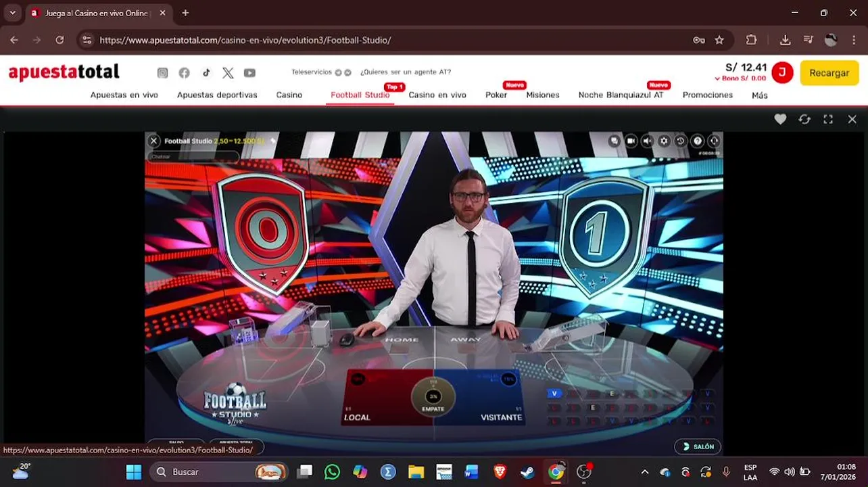Open the Instagram social icon
This screenshot has width=868, height=487.
point(162,73)
